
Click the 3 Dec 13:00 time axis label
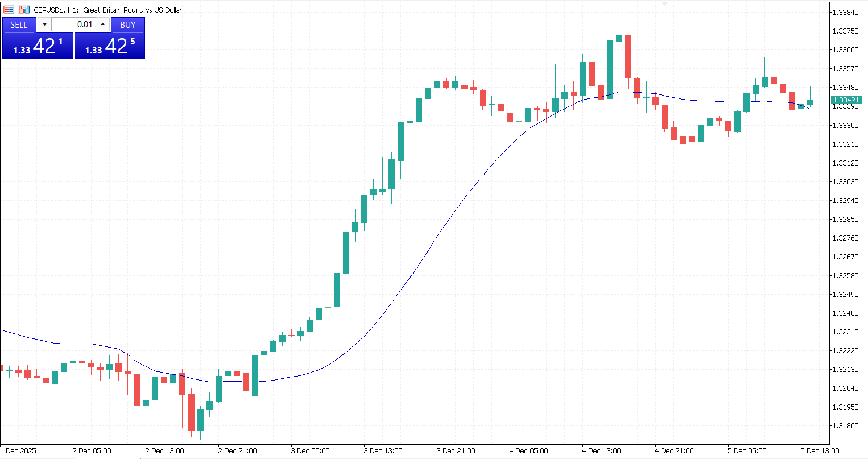(x=383, y=451)
